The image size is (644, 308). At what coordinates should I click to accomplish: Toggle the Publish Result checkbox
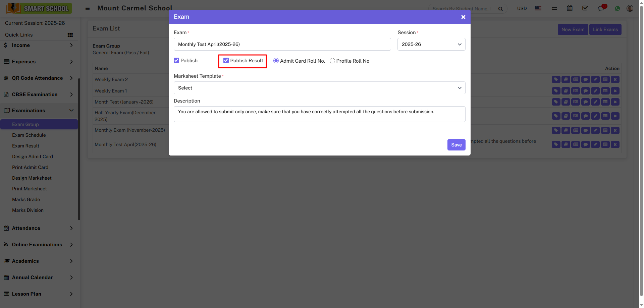point(226,61)
